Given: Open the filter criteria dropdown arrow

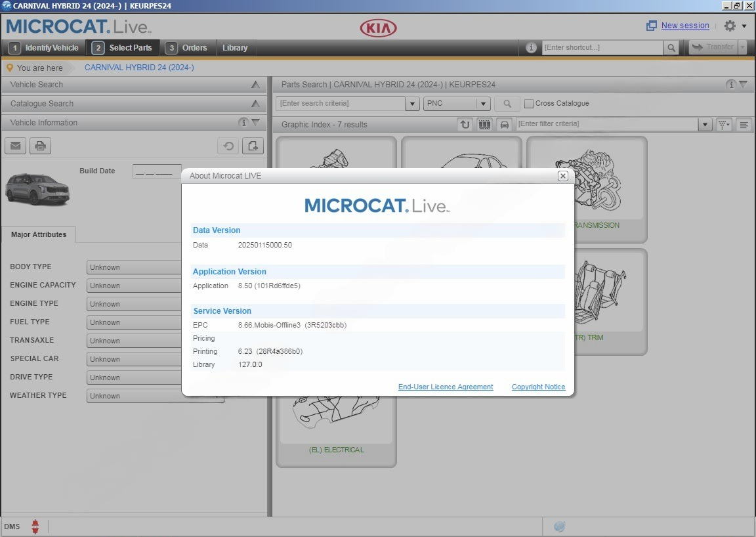Looking at the screenshot, I should [705, 125].
